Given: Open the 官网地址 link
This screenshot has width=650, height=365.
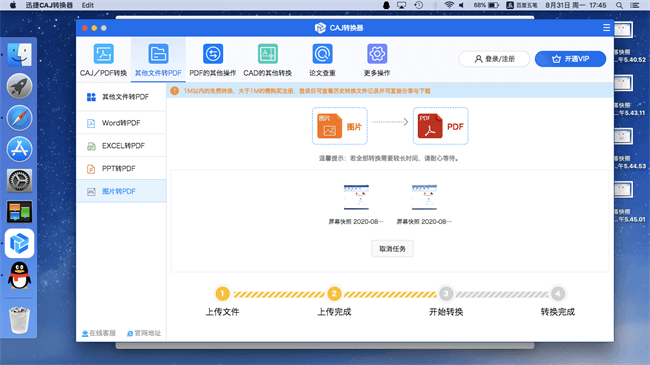Looking at the screenshot, I should point(144,333).
